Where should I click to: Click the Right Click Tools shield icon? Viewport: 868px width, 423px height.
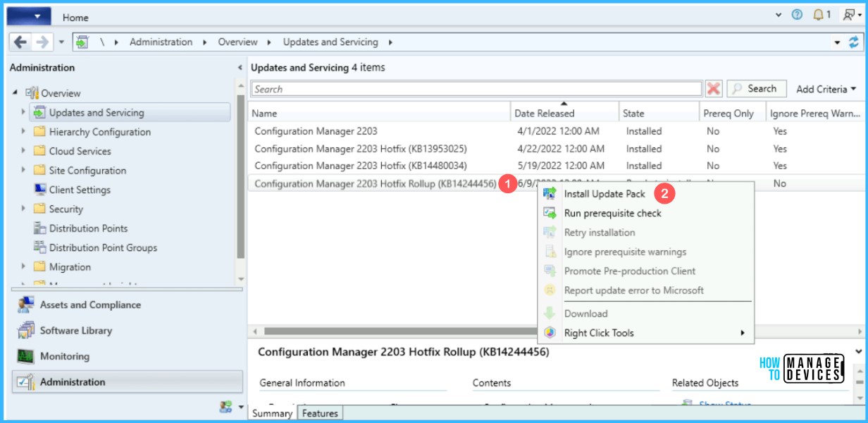tap(550, 333)
